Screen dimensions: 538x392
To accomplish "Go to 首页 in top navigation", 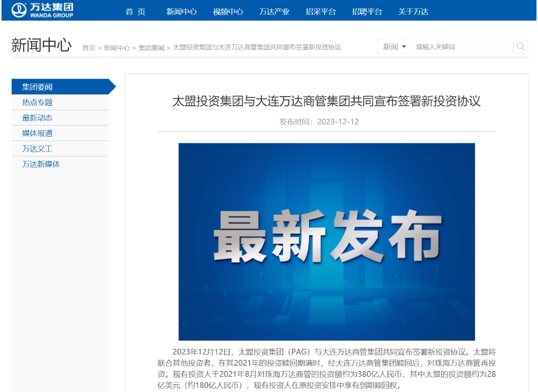I will [135, 12].
